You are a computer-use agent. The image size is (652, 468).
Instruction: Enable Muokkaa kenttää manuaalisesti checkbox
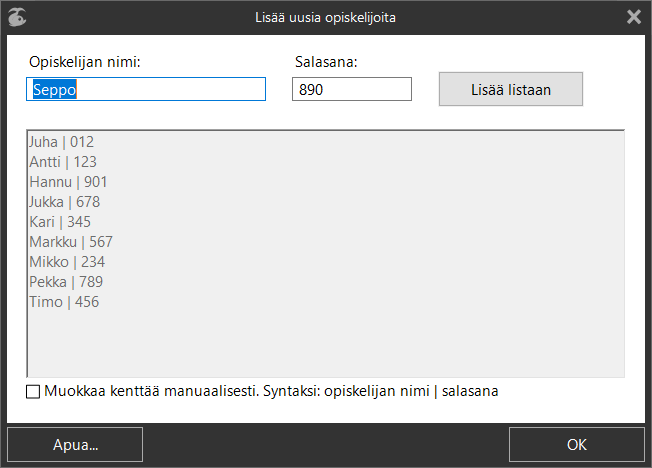[x=33, y=391]
